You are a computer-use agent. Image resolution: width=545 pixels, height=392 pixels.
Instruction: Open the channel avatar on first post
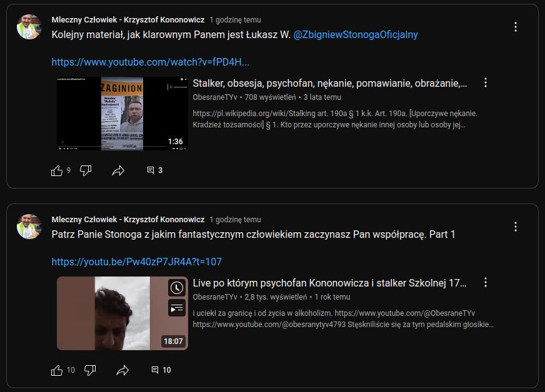29,27
